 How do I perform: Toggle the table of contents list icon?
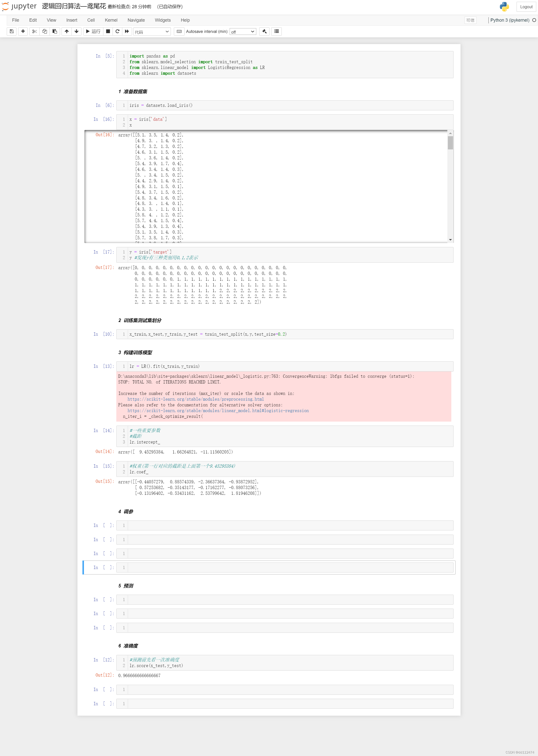[276, 31]
